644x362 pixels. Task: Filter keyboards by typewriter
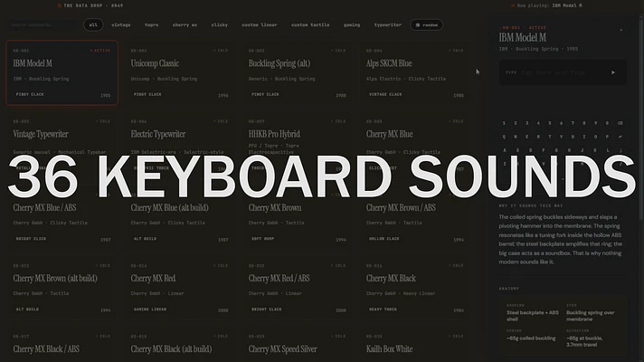coord(388,25)
